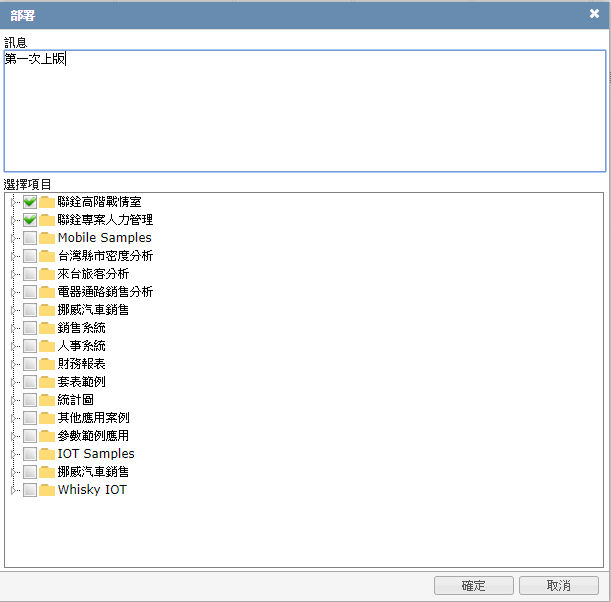This screenshot has width=611, height=602.
Task: Check the 台灣縣市密度分析 checkbox
Action: click(x=30, y=256)
